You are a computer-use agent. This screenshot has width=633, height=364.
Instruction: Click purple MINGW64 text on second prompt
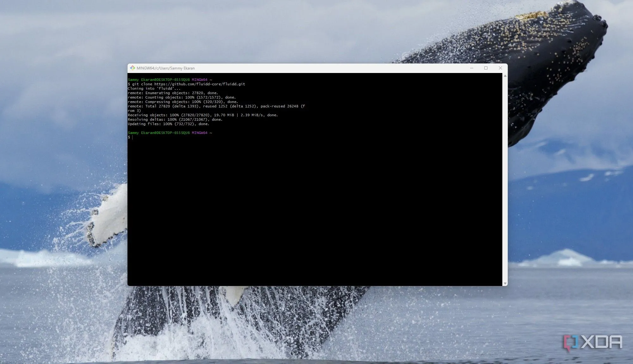pos(199,133)
